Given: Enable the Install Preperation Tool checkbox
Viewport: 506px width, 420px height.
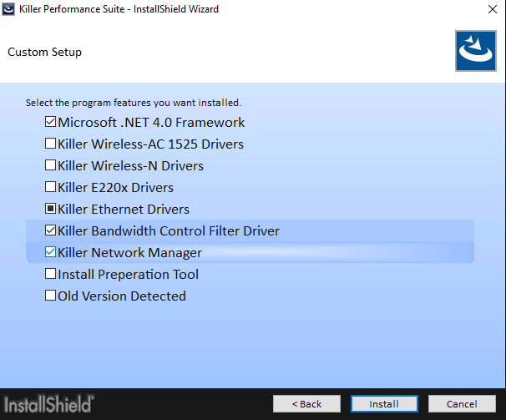Looking at the screenshot, I should [x=50, y=274].
